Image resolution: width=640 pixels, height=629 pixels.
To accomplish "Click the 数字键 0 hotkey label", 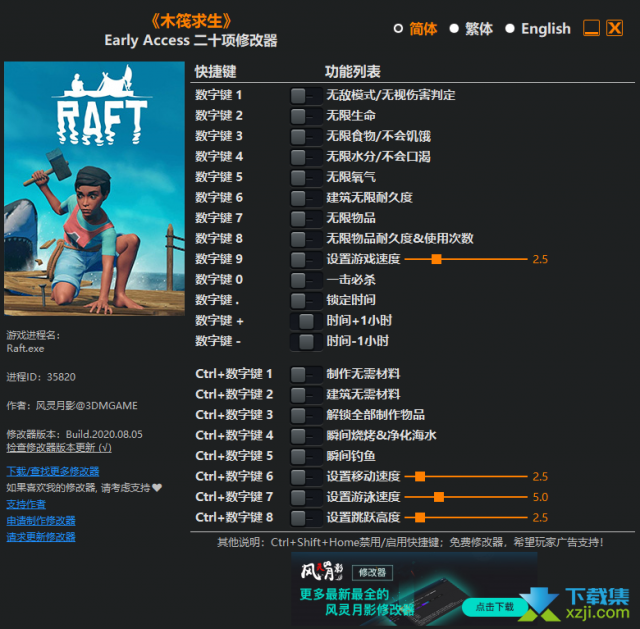I will pyautogui.click(x=219, y=280).
